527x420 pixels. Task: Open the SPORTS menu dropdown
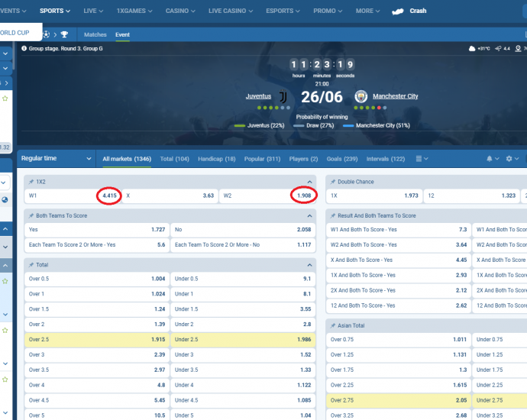pyautogui.click(x=55, y=11)
